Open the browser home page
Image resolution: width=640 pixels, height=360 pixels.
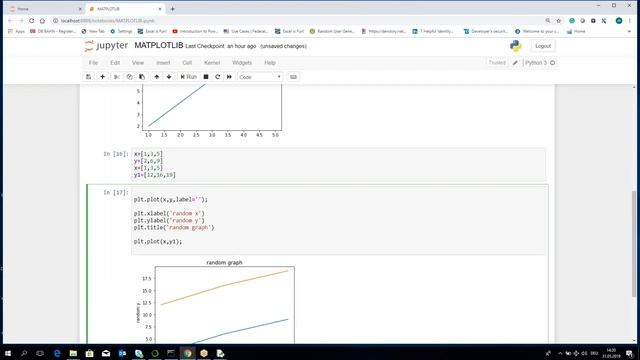point(42,20)
